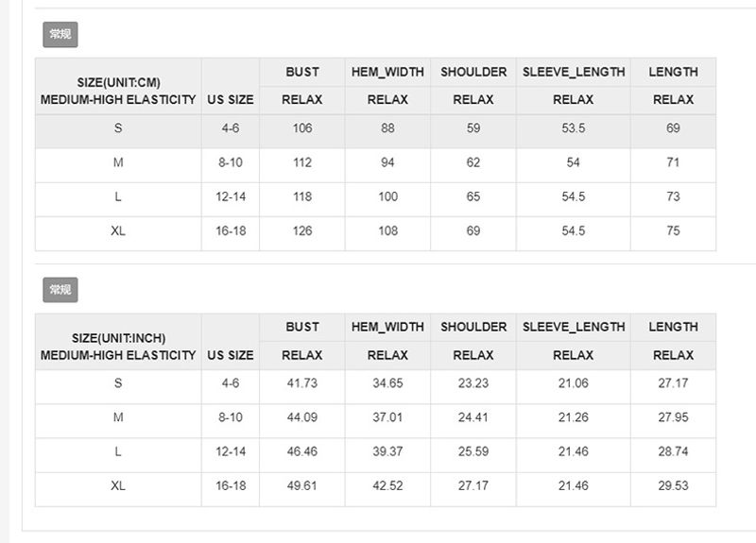756x543 pixels.
Task: Select the length value 29.53 cell
Action: 673,485
